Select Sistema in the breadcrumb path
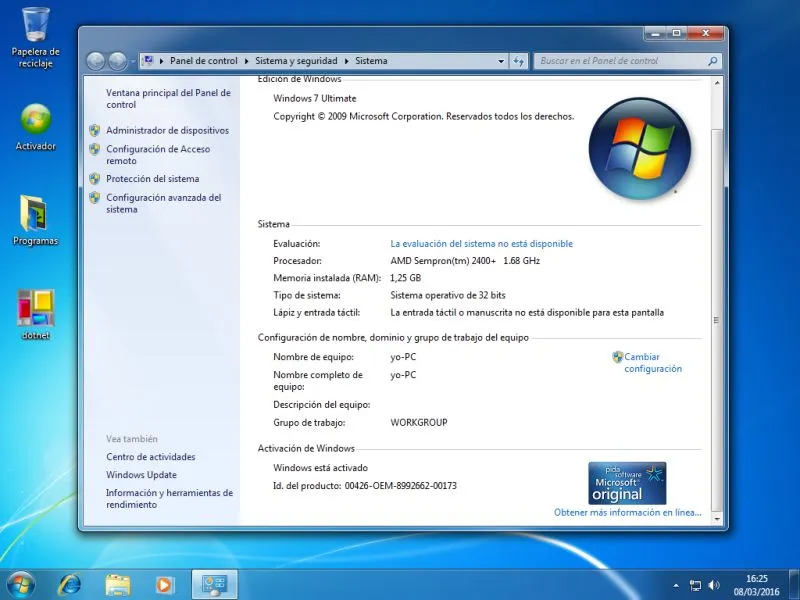Image resolution: width=800 pixels, height=600 pixels. [371, 61]
